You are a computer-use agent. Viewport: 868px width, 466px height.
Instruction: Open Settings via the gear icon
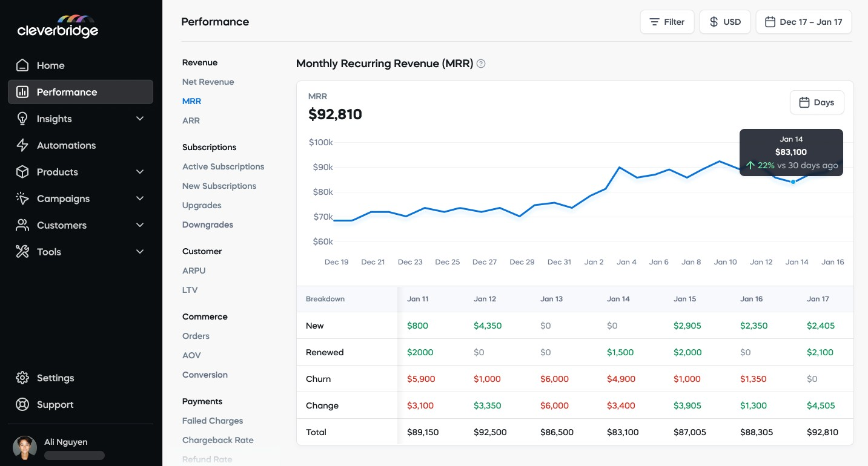tap(22, 378)
